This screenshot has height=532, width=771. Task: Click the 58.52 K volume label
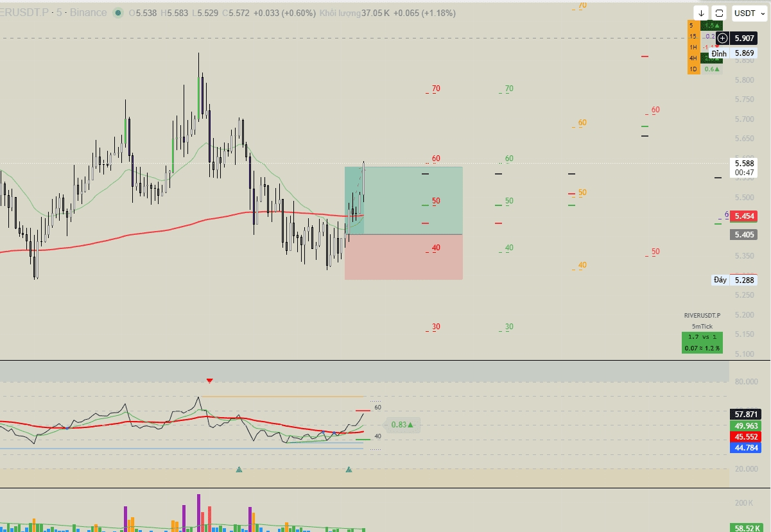click(x=747, y=528)
